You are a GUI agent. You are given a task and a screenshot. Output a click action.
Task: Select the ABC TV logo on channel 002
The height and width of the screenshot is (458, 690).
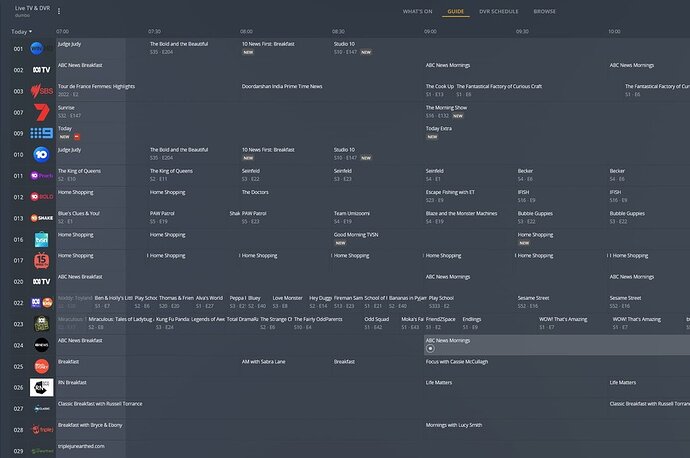[41, 70]
